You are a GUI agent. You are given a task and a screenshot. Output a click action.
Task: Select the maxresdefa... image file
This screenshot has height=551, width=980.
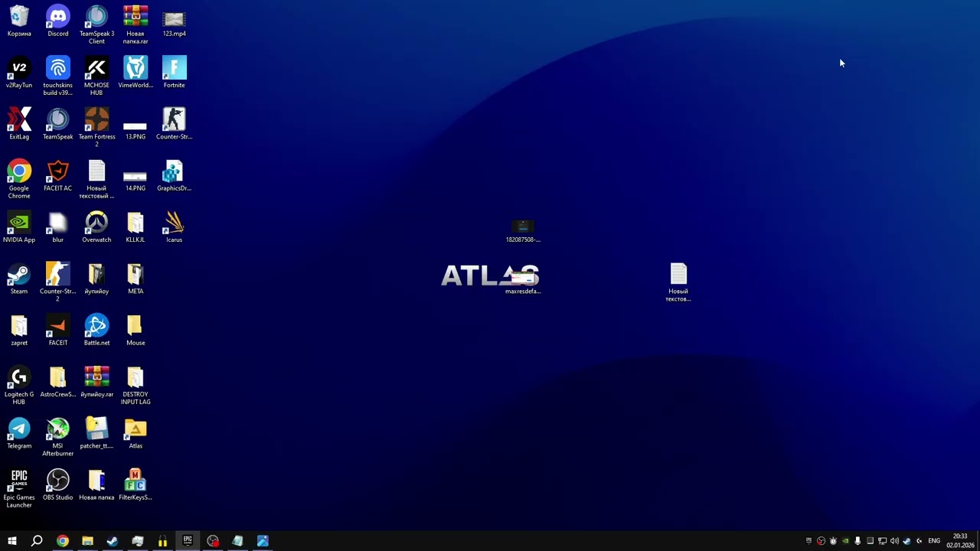coord(523,282)
